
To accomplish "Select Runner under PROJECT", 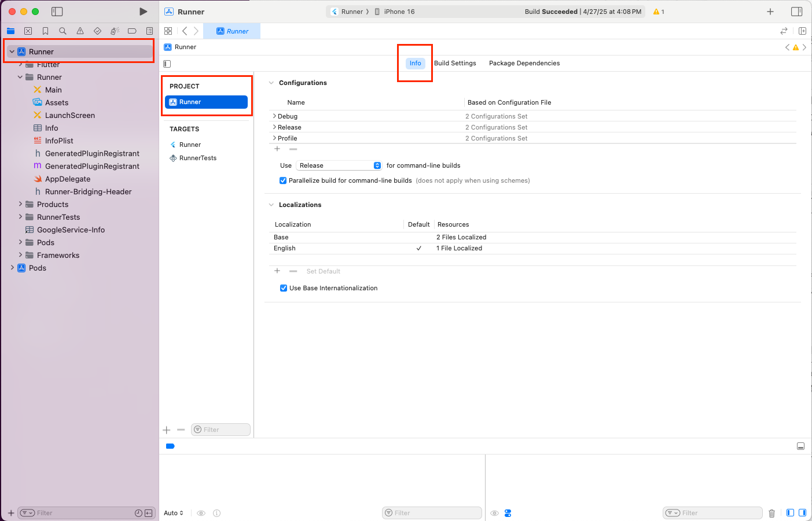I will click(207, 102).
